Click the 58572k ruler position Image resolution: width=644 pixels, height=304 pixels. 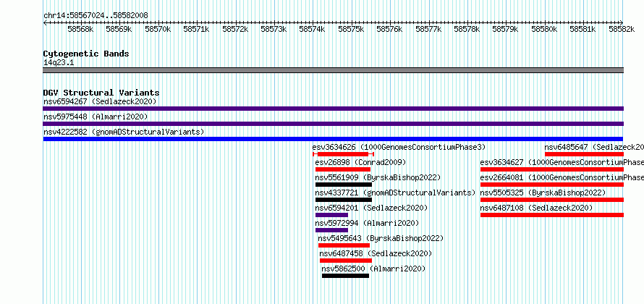tap(235, 29)
